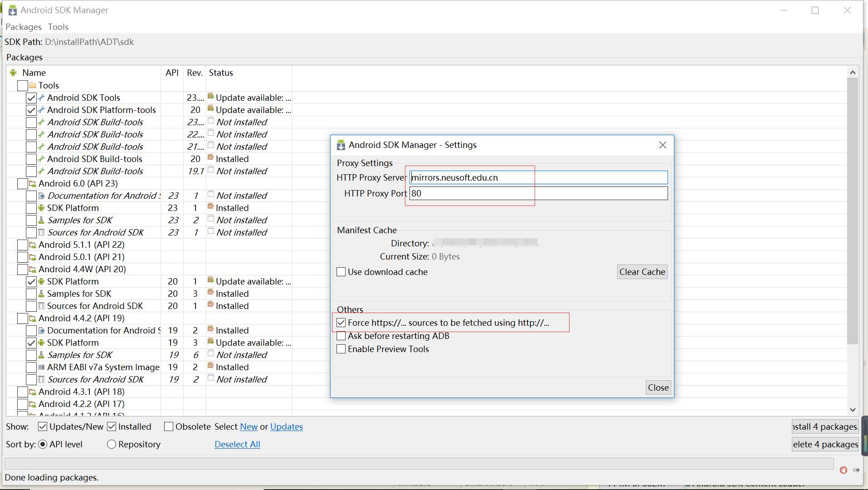Click the Documentation for Android API 19 icon
This screenshot has width=868, height=490.
[41, 330]
